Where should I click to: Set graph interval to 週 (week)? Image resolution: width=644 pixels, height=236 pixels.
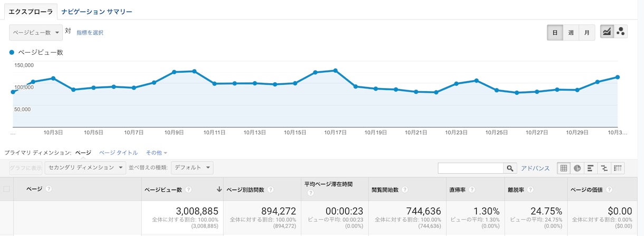(571, 32)
